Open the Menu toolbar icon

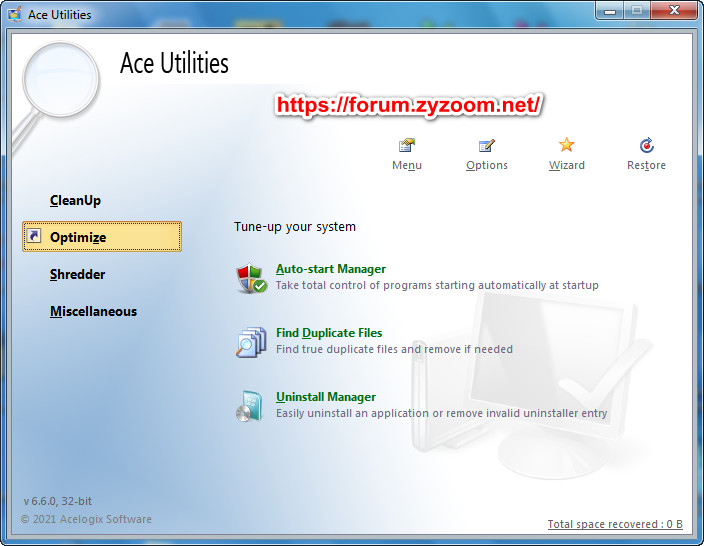coord(407,145)
